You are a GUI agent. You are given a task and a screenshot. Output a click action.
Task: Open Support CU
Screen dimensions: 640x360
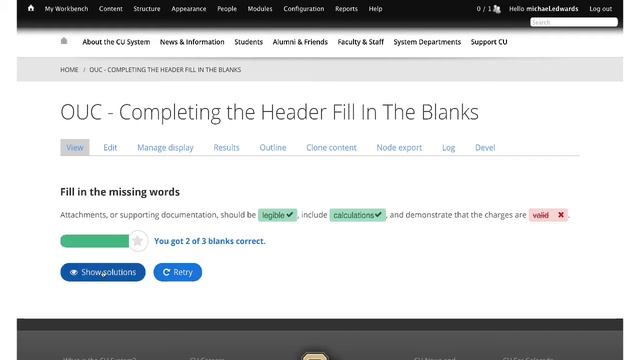(489, 42)
